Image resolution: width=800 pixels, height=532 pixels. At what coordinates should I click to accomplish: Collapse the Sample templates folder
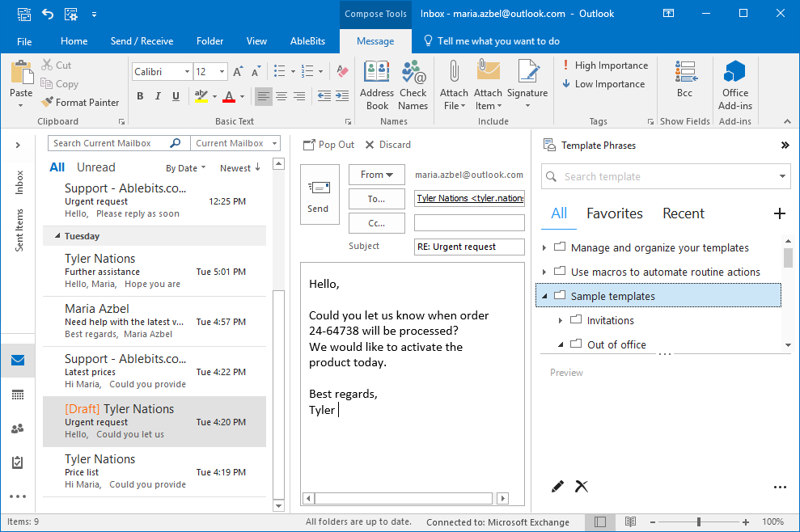coord(544,297)
